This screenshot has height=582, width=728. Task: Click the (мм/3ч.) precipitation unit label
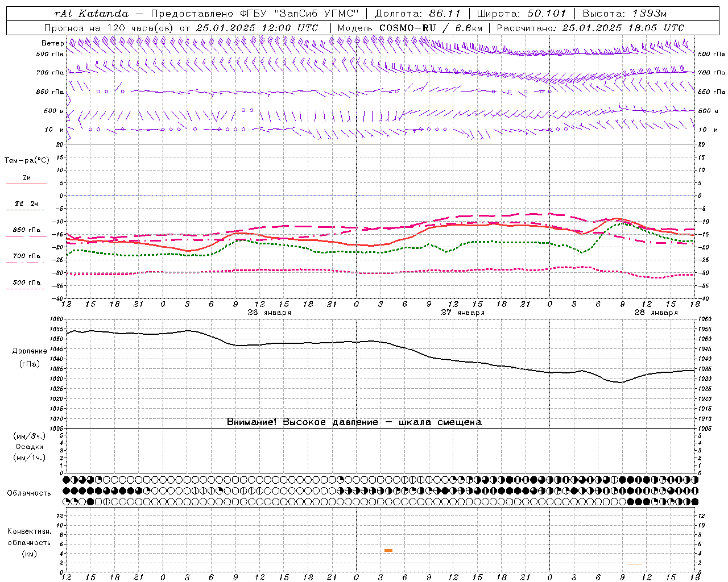pos(29,436)
